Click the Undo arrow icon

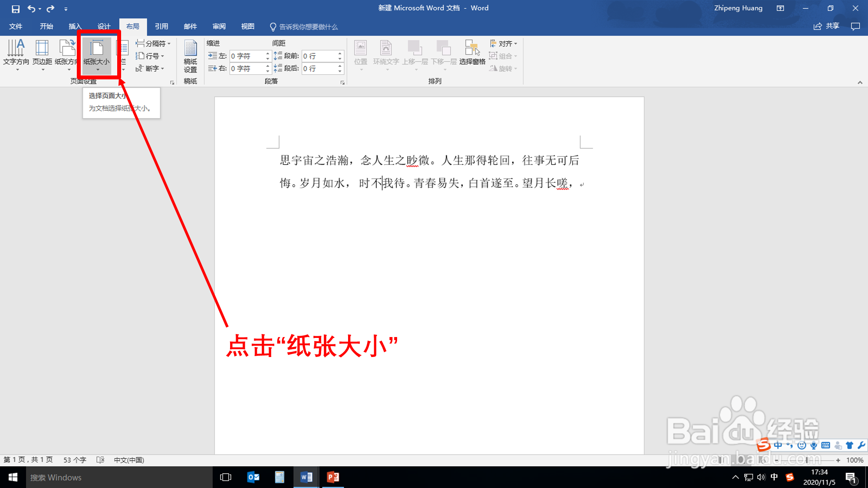click(x=31, y=9)
